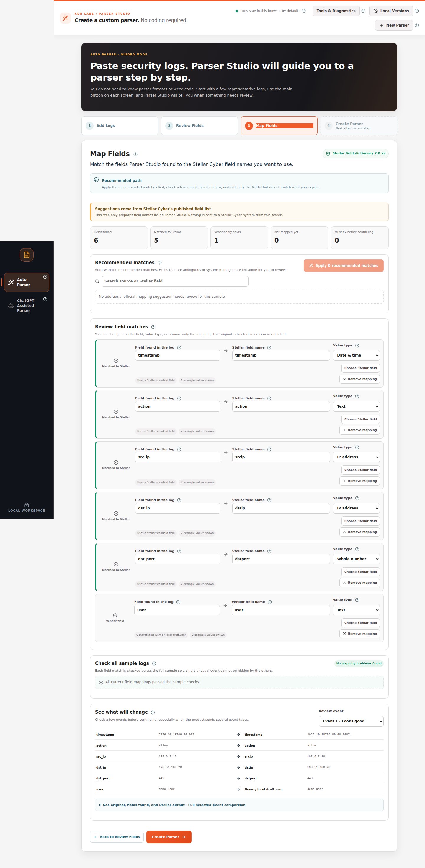Open Value type dropdown for action row
Image resolution: width=425 pixels, height=868 pixels.
coord(356,406)
